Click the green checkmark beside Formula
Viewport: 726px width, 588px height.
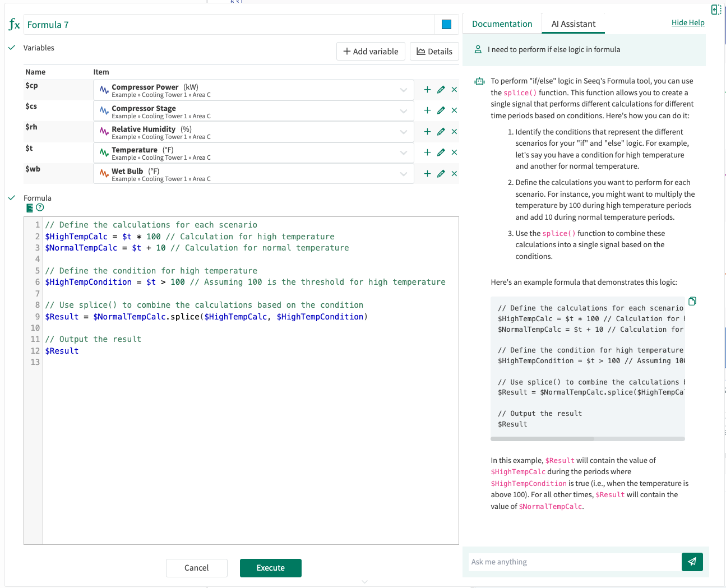coord(12,197)
